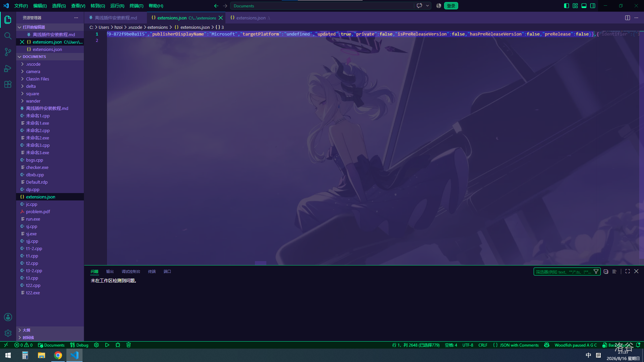
Task: Open the Copilot status icon in status bar
Action: (547, 345)
